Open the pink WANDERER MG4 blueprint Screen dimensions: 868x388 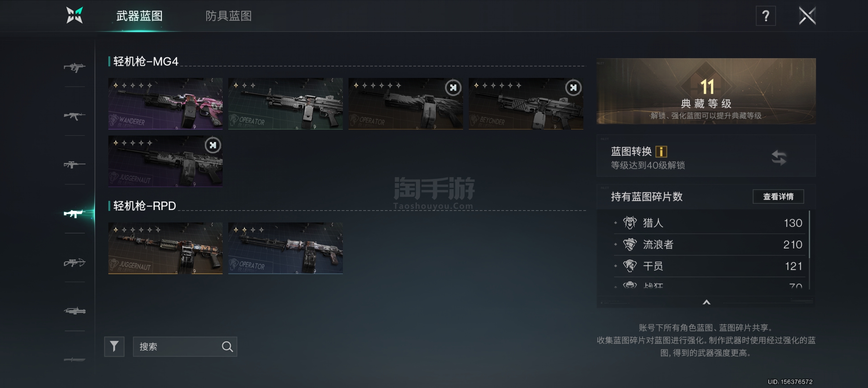pos(165,103)
